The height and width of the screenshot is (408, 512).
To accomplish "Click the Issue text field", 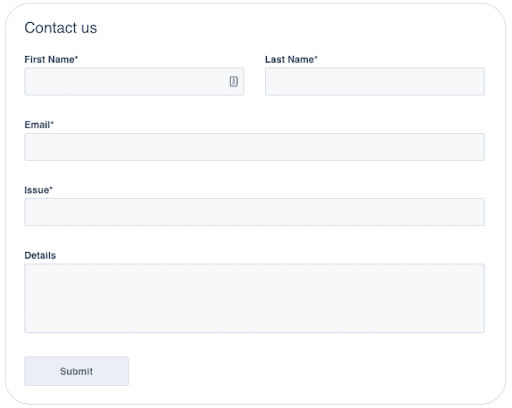I will [x=254, y=212].
